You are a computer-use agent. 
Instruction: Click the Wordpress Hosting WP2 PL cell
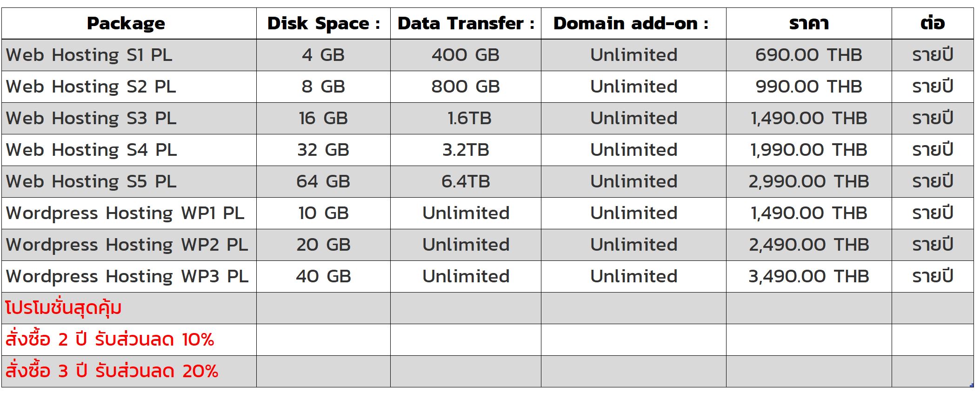click(129, 245)
